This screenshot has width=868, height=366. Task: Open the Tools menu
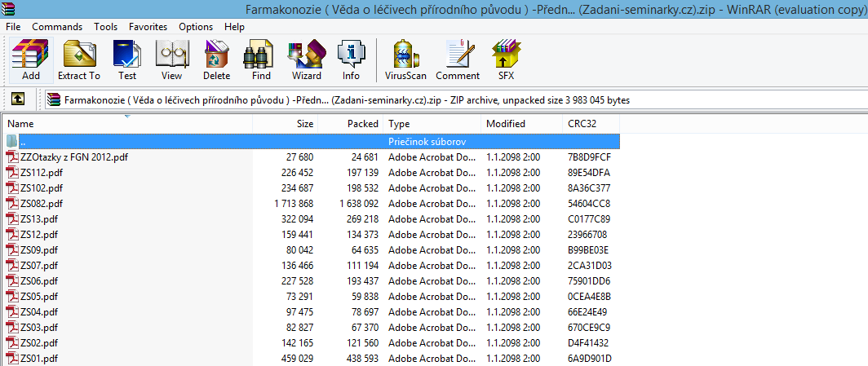click(106, 27)
